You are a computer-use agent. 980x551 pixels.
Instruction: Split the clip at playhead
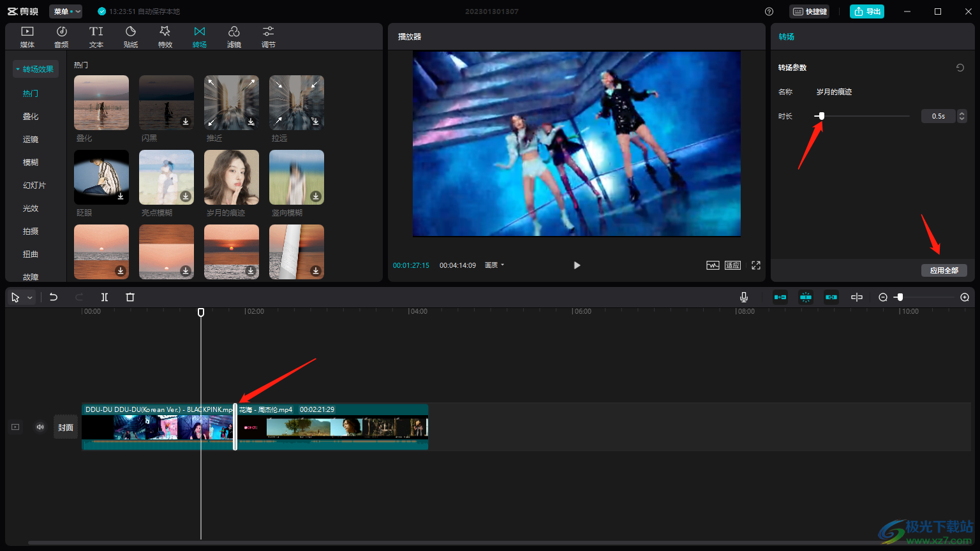pos(105,297)
